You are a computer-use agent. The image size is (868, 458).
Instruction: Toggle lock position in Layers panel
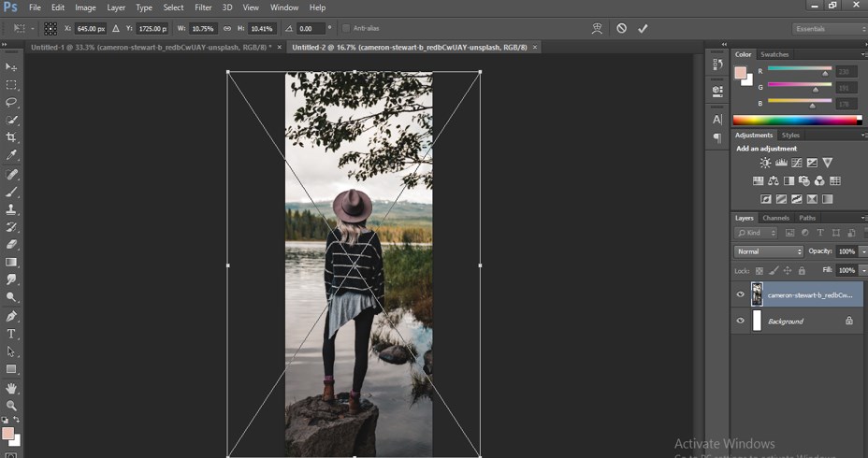pos(788,270)
